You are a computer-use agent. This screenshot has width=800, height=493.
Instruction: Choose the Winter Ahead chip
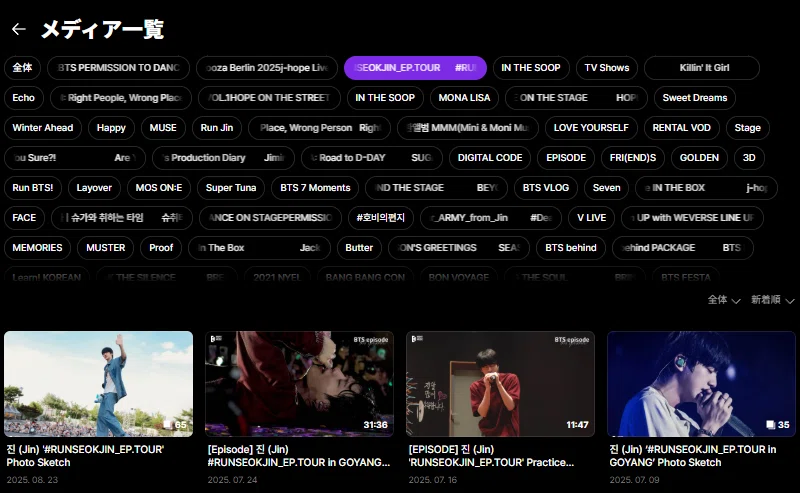click(x=43, y=128)
